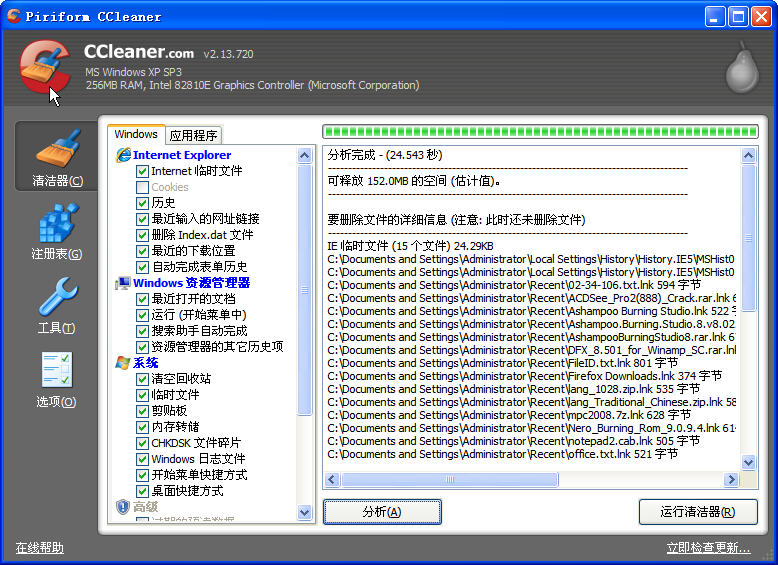Maximize the CCleaner window
Screen dimensions: 778x565
[x=738, y=16]
